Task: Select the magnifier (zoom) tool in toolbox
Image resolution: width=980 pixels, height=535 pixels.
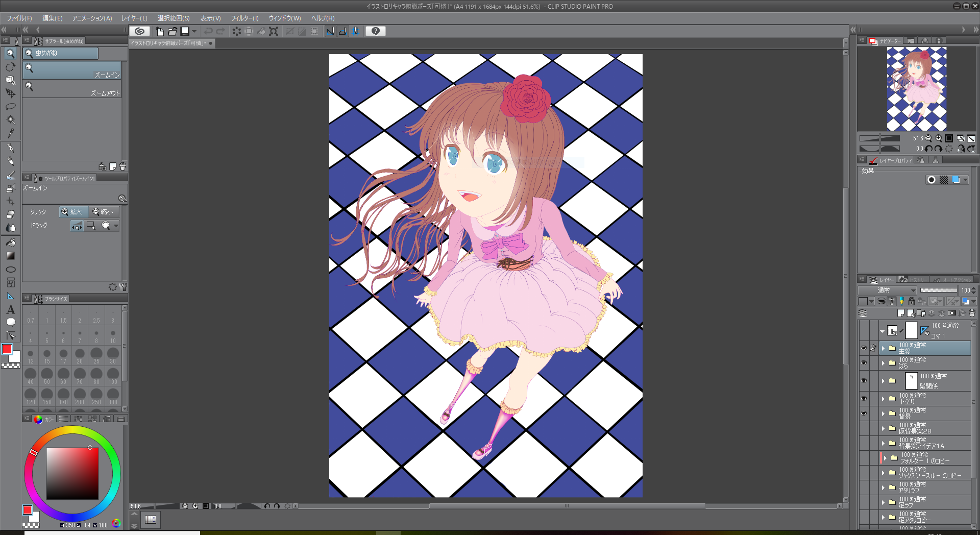Action: (10, 54)
